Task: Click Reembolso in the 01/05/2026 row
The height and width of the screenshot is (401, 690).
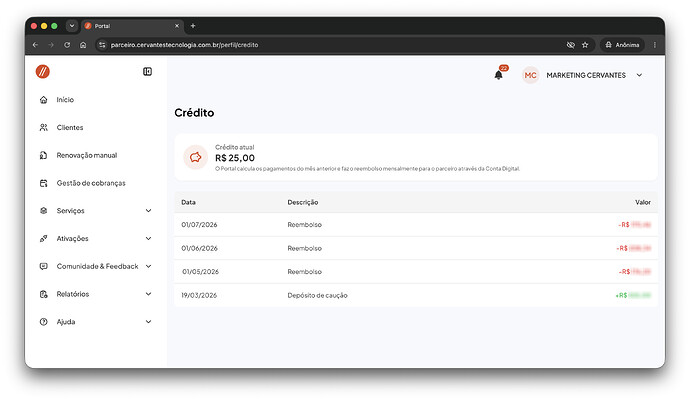Action: [x=305, y=272]
